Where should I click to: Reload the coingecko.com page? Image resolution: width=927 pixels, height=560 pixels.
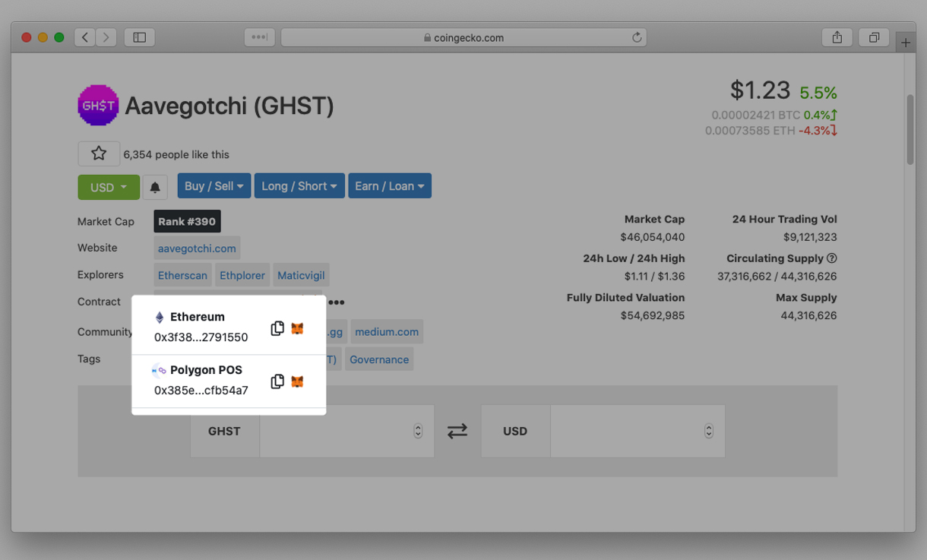637,37
